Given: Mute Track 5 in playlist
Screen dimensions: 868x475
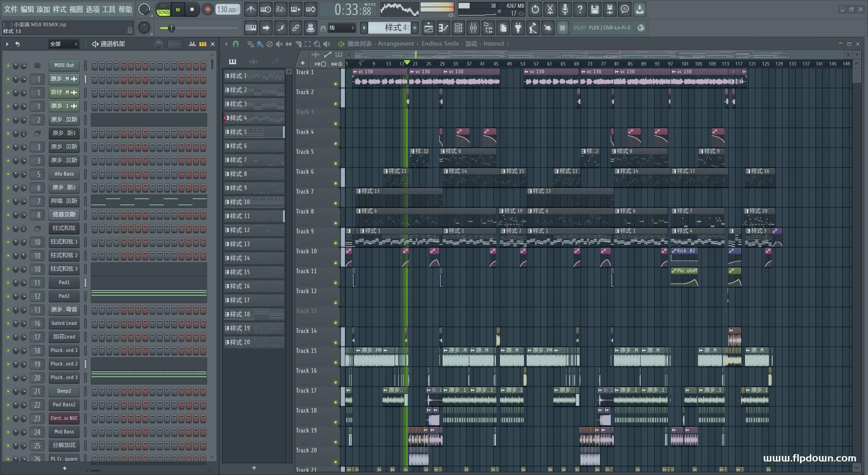Looking at the screenshot, I should click(x=335, y=164).
